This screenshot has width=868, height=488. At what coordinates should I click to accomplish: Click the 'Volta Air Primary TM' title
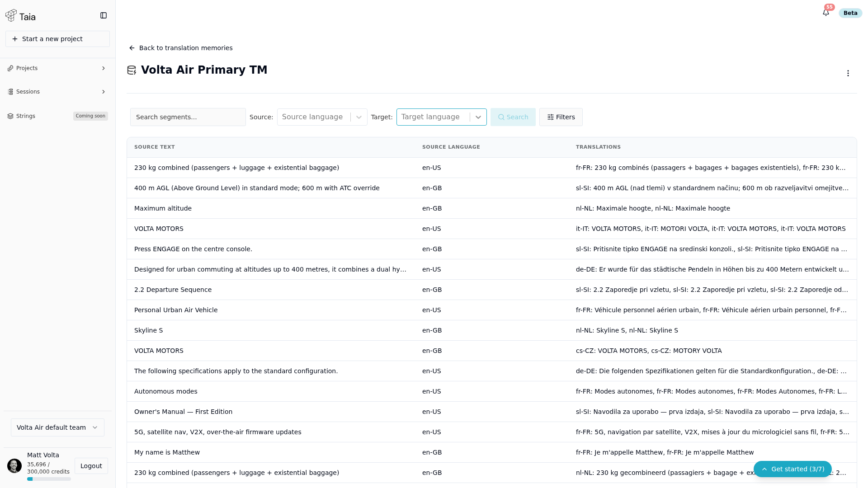[204, 70]
